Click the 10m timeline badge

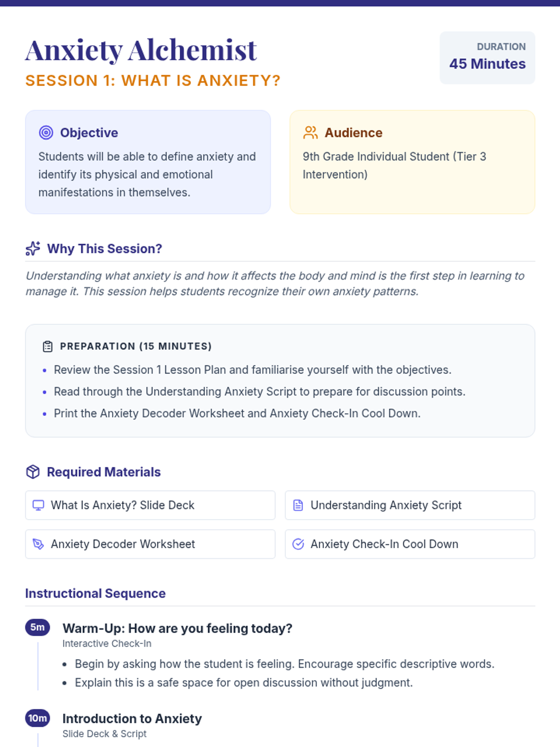[37, 718]
